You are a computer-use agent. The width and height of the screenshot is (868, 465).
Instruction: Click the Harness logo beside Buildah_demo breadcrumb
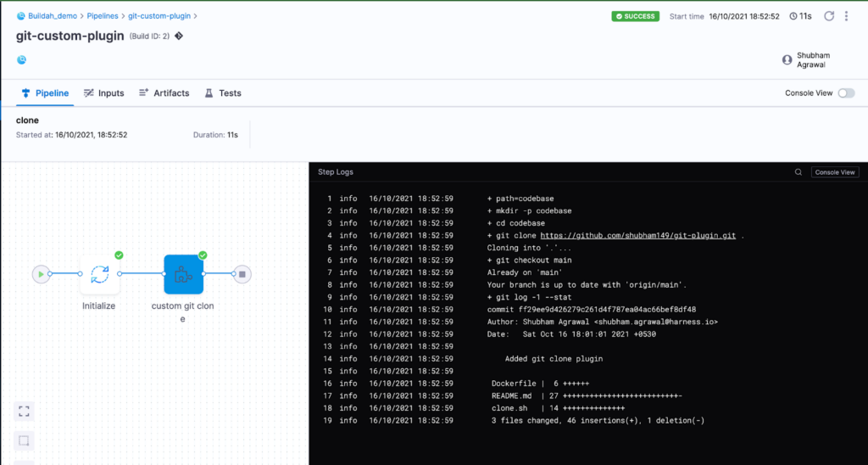click(x=21, y=16)
